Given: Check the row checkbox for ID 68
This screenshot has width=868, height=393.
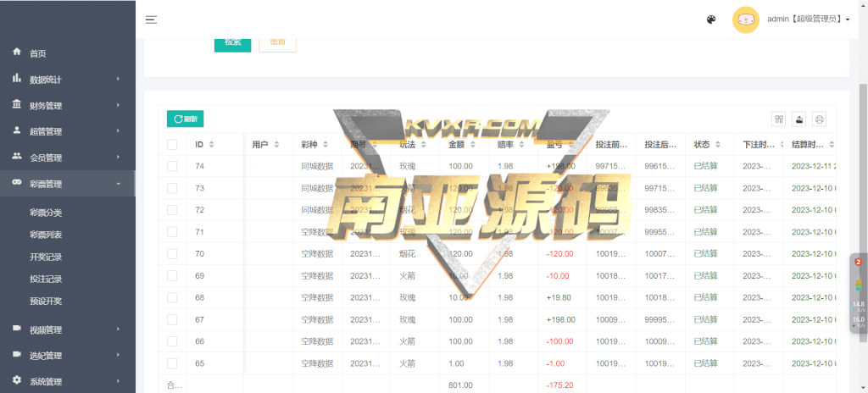Looking at the screenshot, I should click(x=172, y=298).
